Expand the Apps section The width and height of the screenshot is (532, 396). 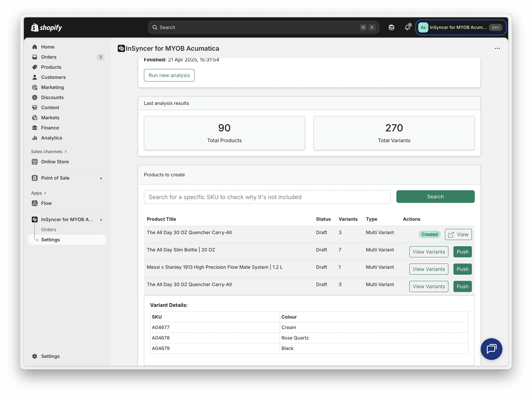tap(38, 193)
